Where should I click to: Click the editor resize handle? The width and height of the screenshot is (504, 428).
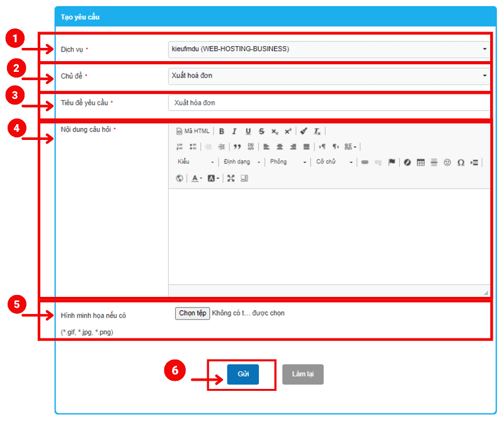(486, 292)
